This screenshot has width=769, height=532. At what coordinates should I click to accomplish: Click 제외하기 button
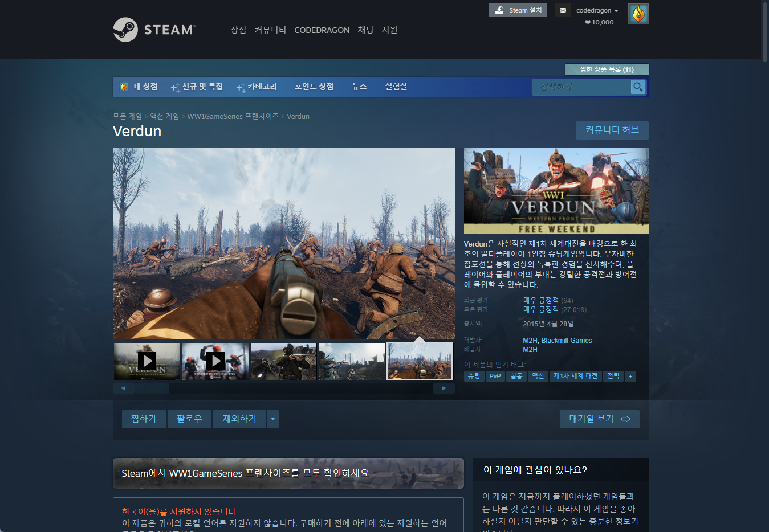coord(239,419)
